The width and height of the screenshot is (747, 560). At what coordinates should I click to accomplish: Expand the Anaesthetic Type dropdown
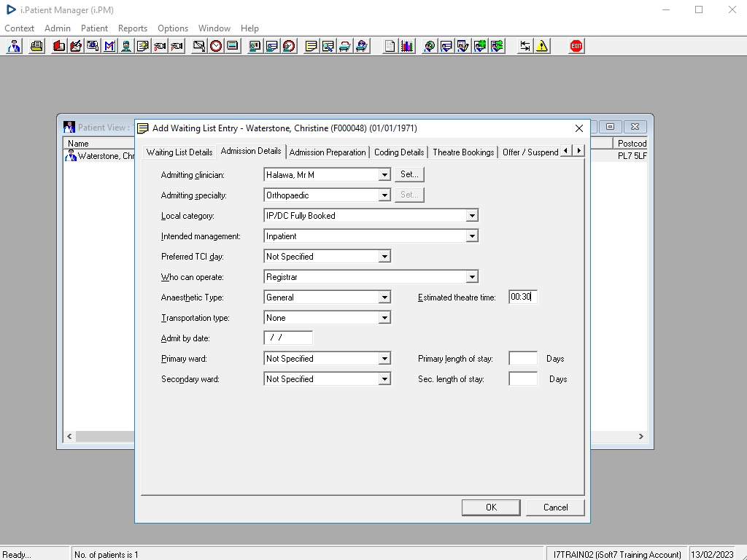(384, 297)
